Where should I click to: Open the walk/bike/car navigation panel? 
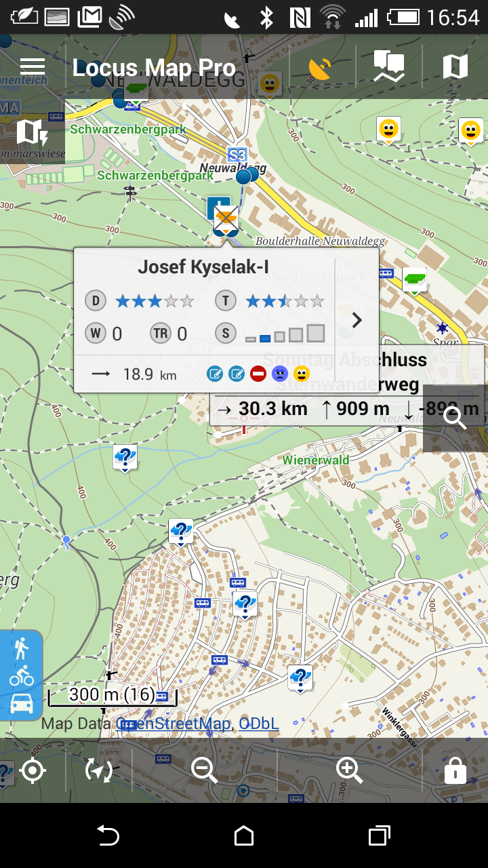[22, 675]
